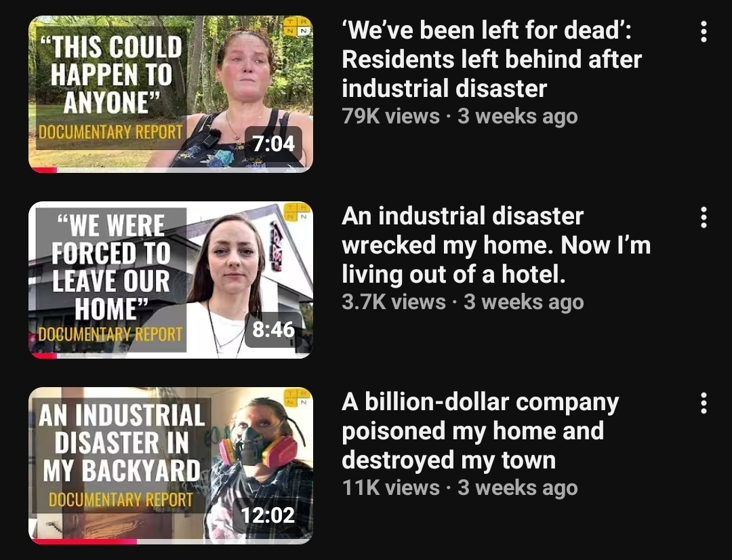Screen dimensions: 732x560
Task: Open options menu for 'We've been left for dead' video
Action: 704,32
